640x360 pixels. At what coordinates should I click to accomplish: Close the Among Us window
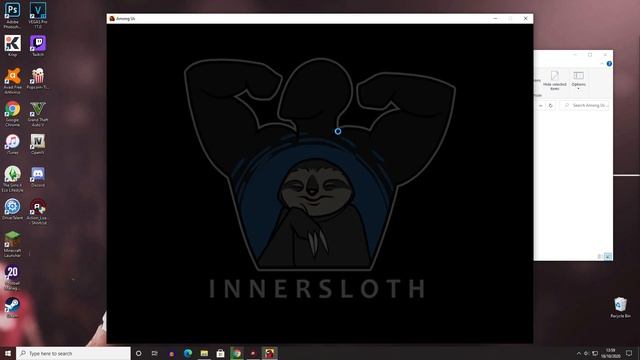point(526,18)
